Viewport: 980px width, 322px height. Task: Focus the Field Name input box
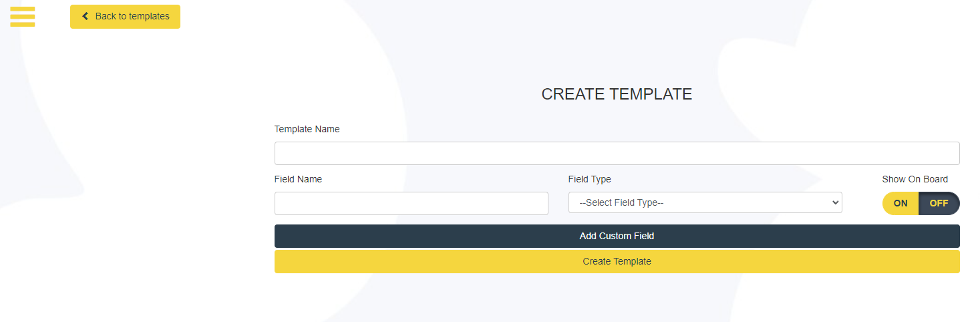(x=411, y=203)
